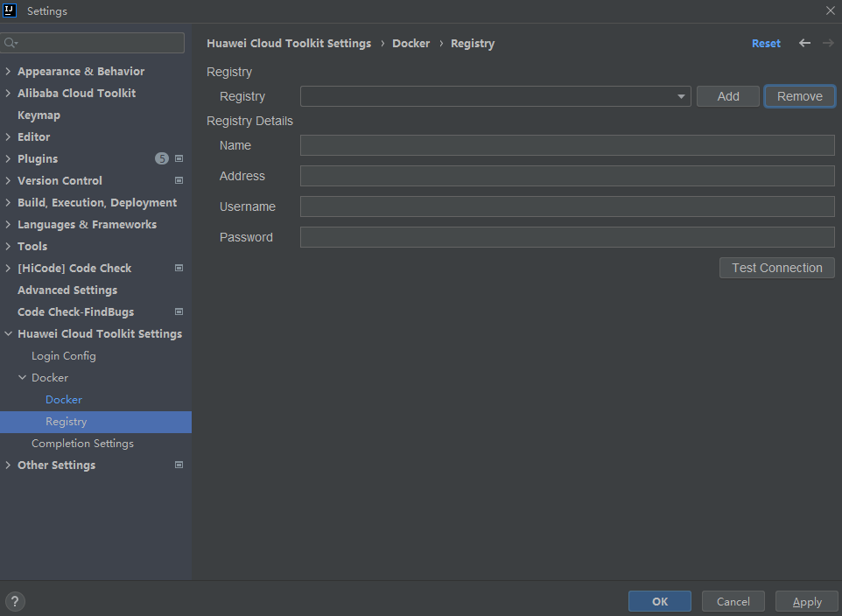Open the Code Check-FindBugs page
This screenshot has width=842, height=616.
(x=76, y=312)
